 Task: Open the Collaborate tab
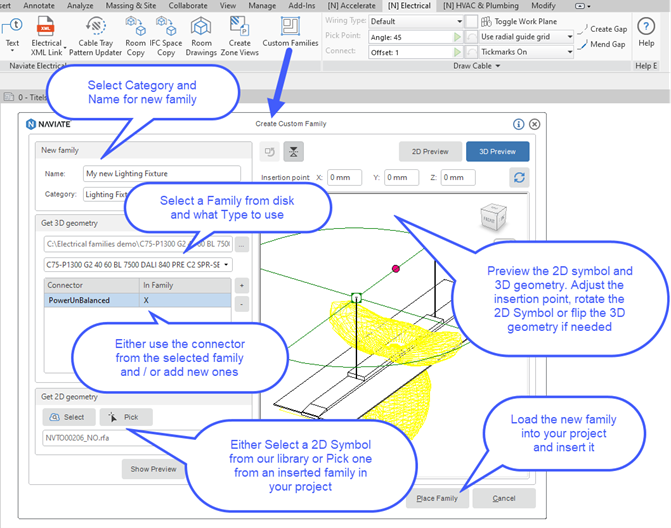click(x=188, y=6)
